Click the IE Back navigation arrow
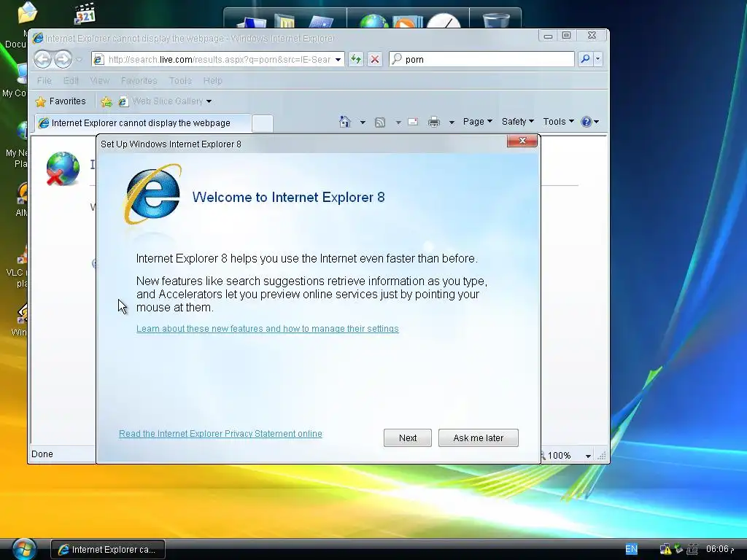Screen dimensions: 747x560 point(43,60)
